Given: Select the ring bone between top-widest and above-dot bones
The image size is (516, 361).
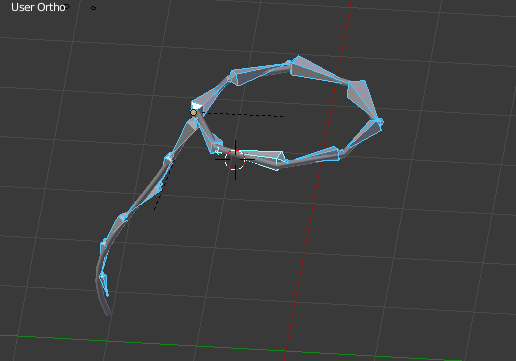Looking at the screenshot, I should click(x=260, y=73).
